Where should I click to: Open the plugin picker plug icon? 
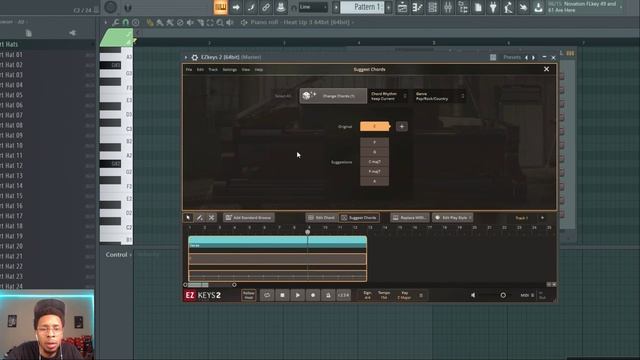[x=493, y=7]
